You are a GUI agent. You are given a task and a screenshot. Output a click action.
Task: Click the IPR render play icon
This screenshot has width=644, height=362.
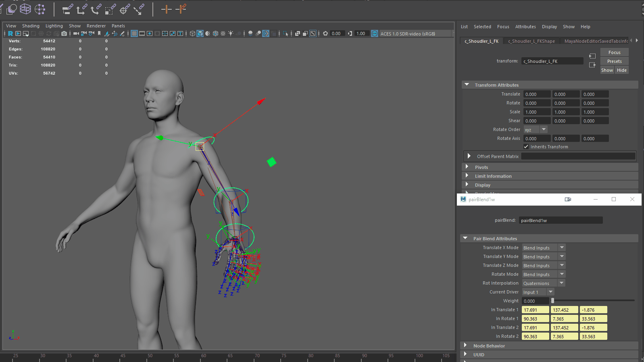pos(18,33)
